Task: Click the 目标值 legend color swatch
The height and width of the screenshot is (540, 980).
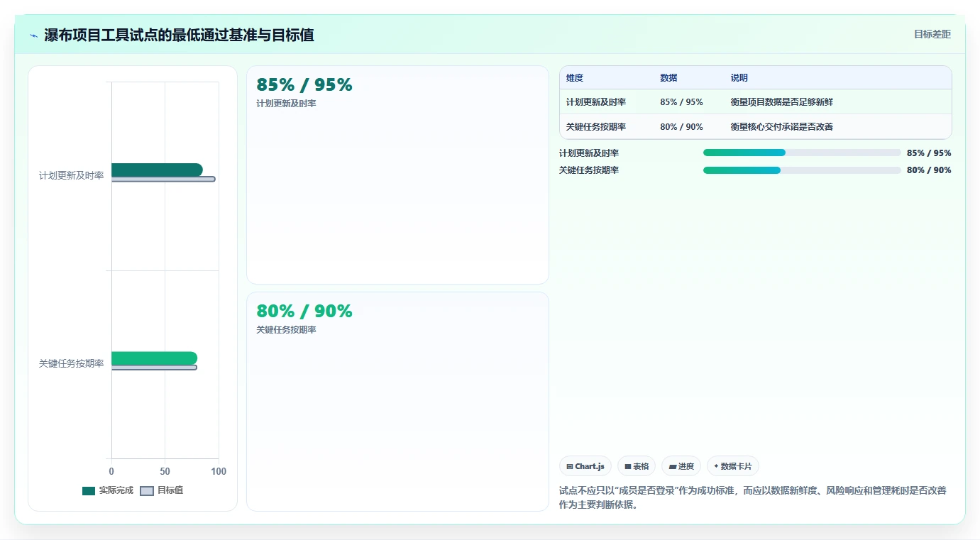Action: pos(147,491)
